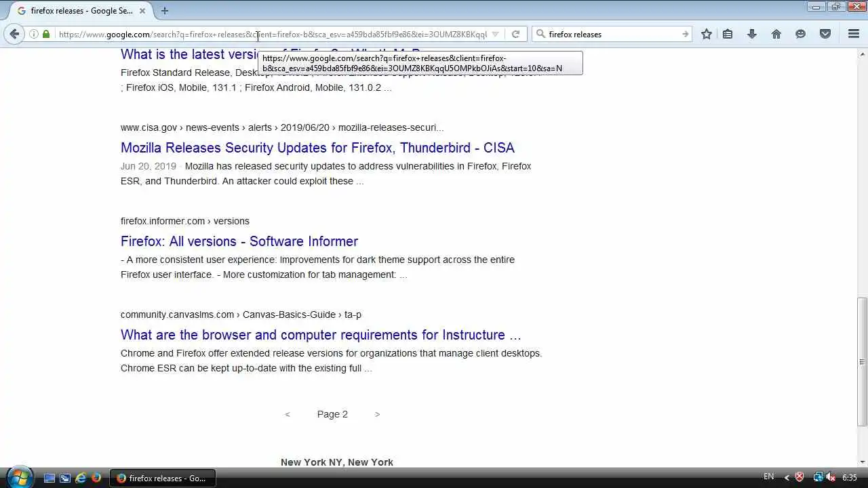Close the firefox releases tab
This screenshot has width=868, height=488.
click(x=142, y=11)
